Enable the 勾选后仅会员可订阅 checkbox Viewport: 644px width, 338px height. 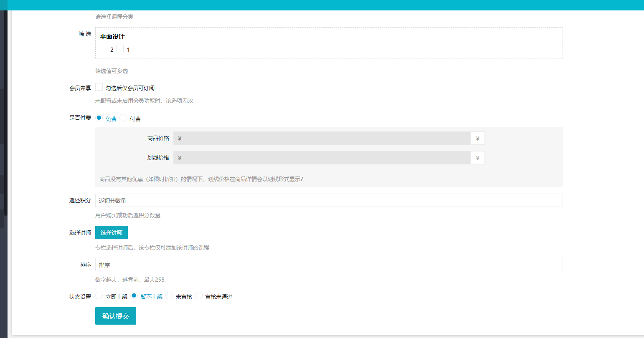pyautogui.click(x=99, y=87)
